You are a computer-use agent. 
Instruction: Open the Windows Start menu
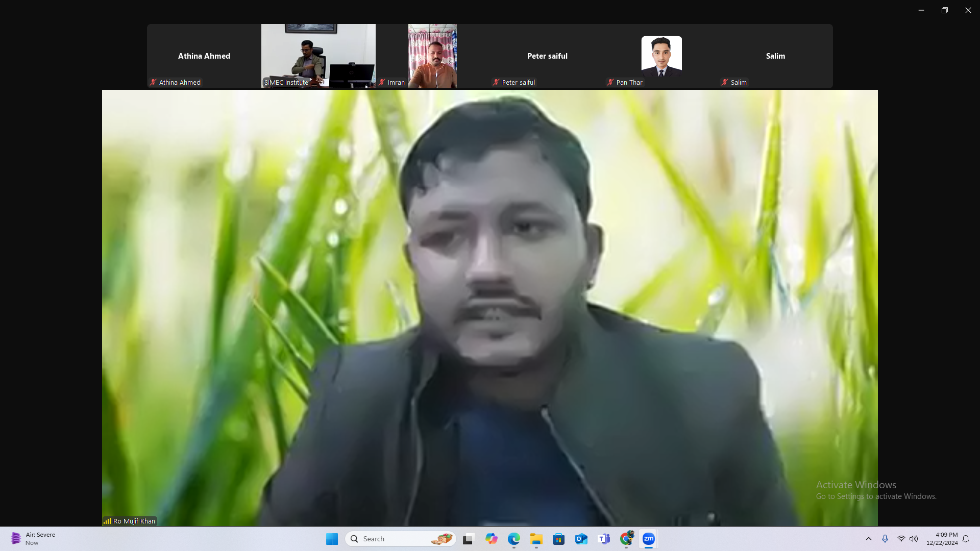(332, 538)
